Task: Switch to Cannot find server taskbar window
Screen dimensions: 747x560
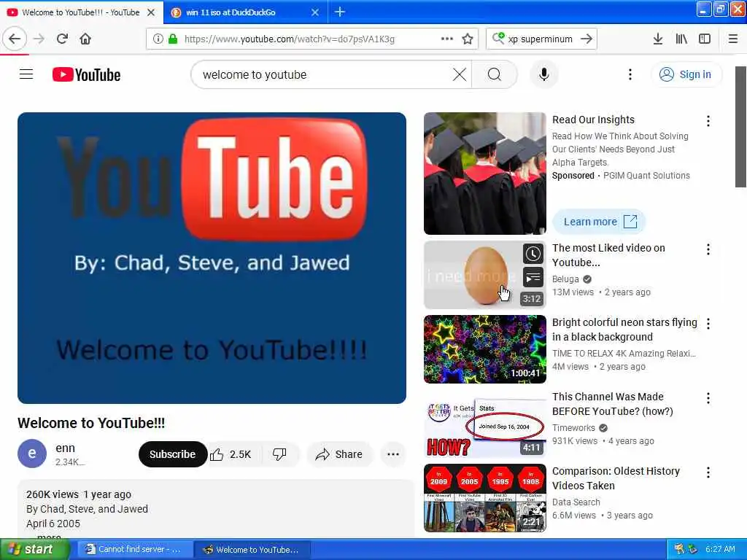Action: tap(133, 550)
